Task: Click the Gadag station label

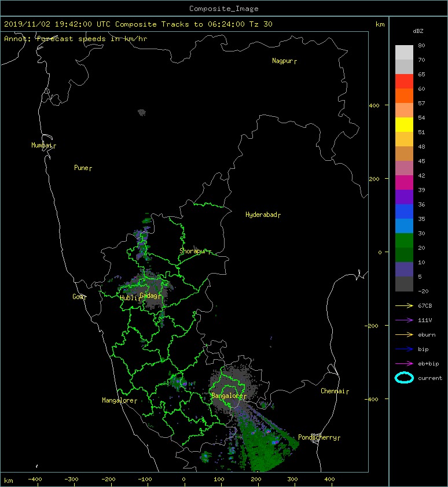Action: coord(150,296)
